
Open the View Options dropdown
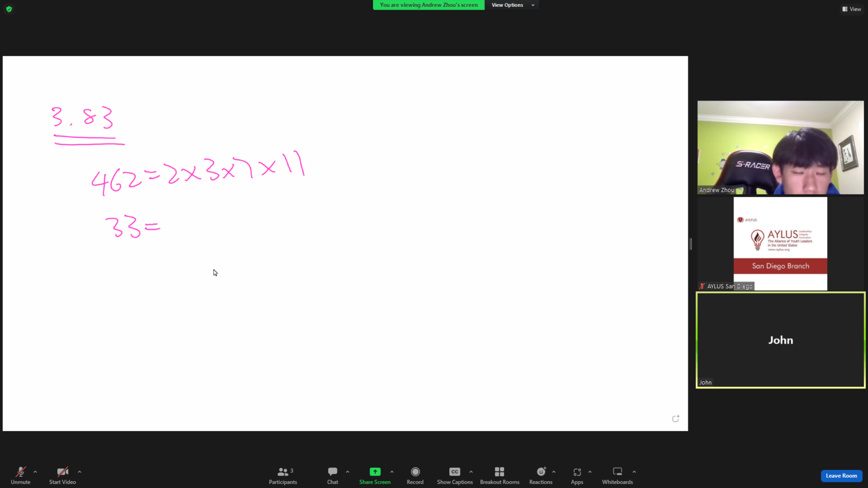point(513,5)
